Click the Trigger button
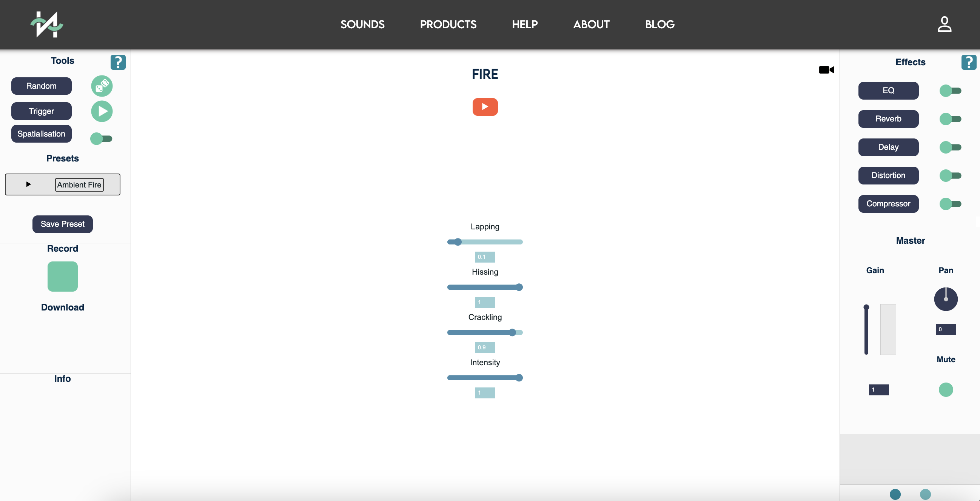This screenshot has width=980, height=501. [x=42, y=111]
